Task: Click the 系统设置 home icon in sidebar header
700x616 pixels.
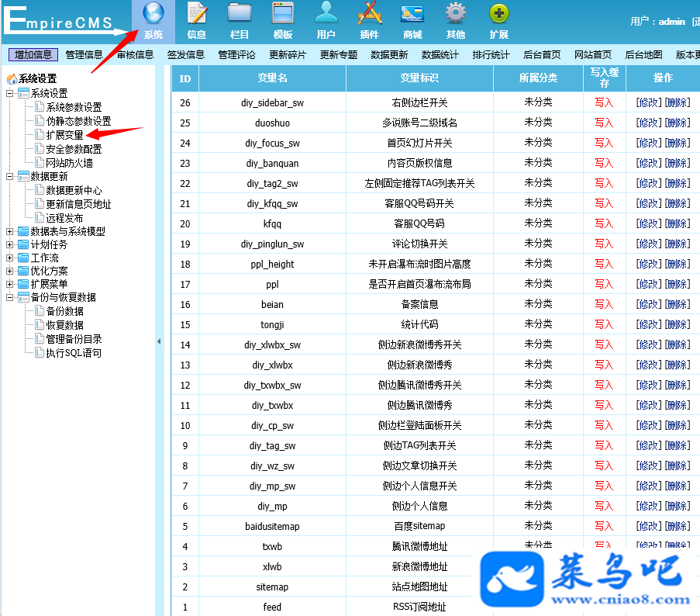Action: [12, 79]
